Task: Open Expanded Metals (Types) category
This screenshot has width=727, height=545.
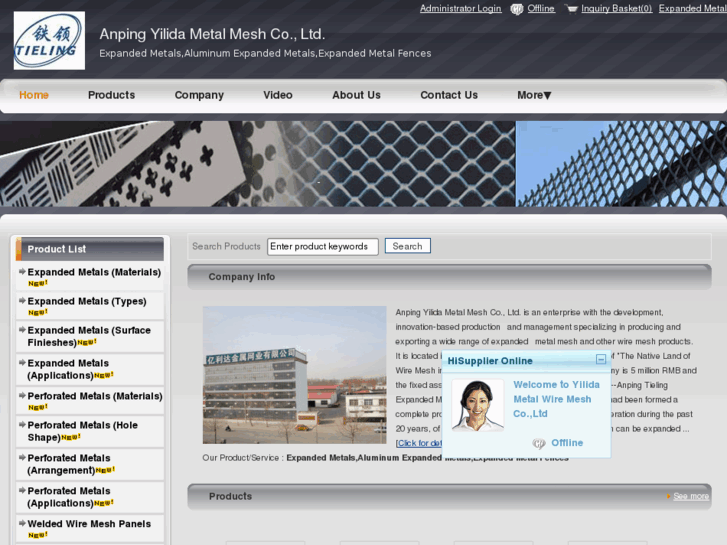Action: point(87,301)
